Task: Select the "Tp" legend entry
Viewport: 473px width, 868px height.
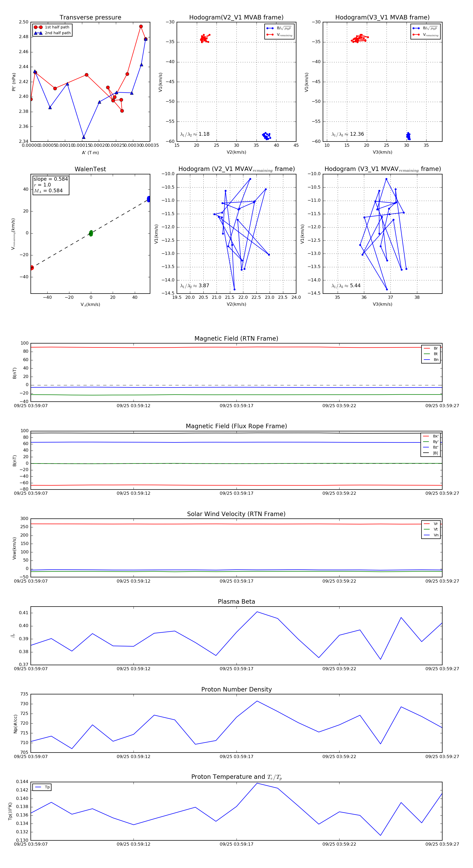Action: (x=42, y=788)
